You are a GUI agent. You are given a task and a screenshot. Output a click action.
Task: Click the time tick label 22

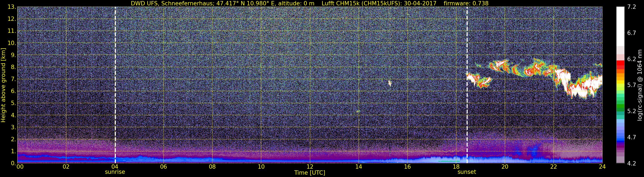(554, 167)
